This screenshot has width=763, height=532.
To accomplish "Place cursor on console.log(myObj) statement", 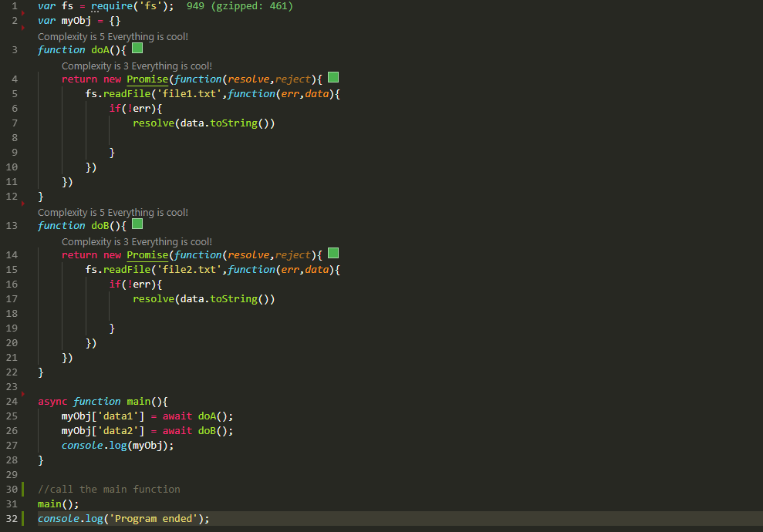I will pyautogui.click(x=116, y=445).
